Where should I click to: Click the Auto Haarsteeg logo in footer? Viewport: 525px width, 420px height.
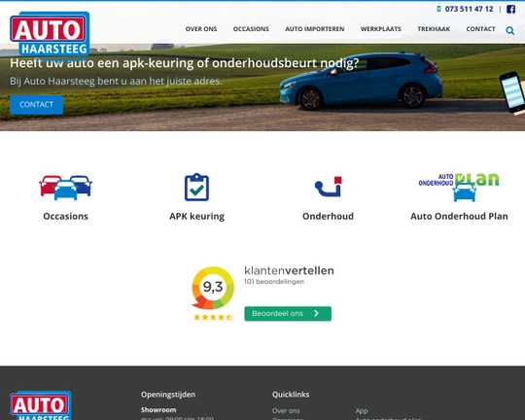point(41,405)
